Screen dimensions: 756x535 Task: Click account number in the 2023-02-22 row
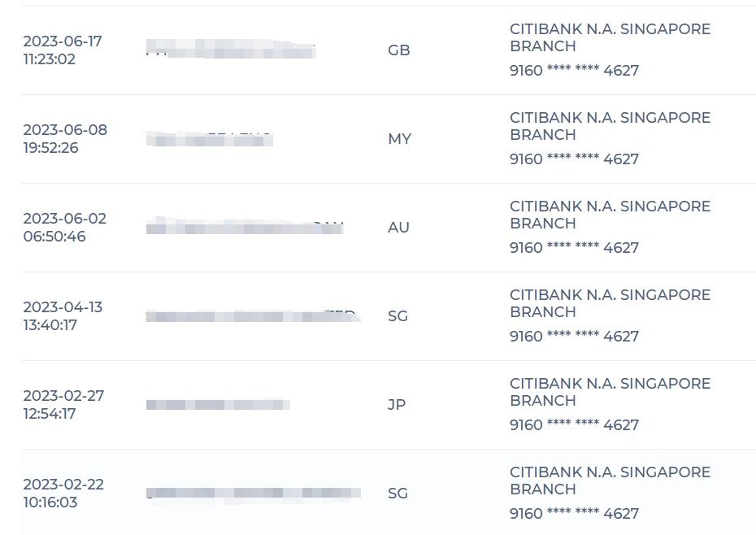tap(574, 514)
